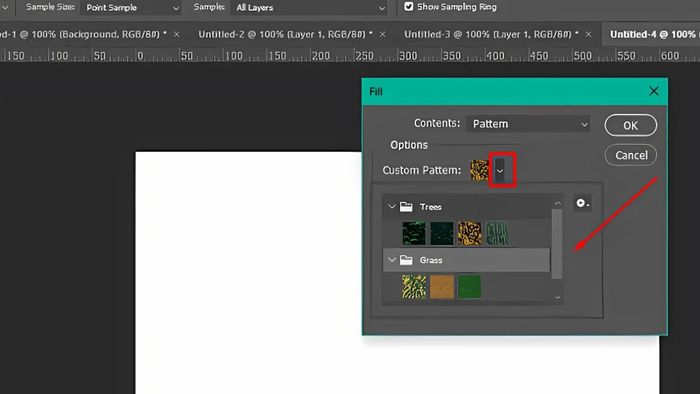Choose the first dark green Trees pattern
This screenshot has width=700, height=394.
[x=414, y=233]
